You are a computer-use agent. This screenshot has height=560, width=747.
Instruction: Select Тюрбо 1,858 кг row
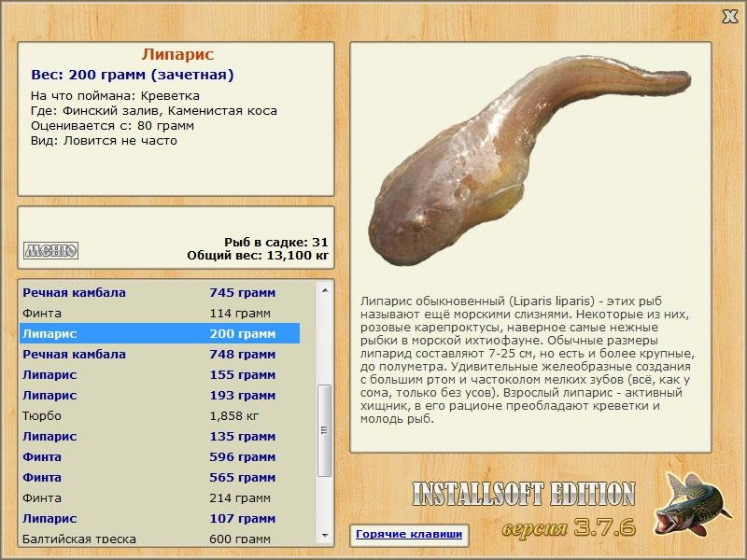pos(160,415)
